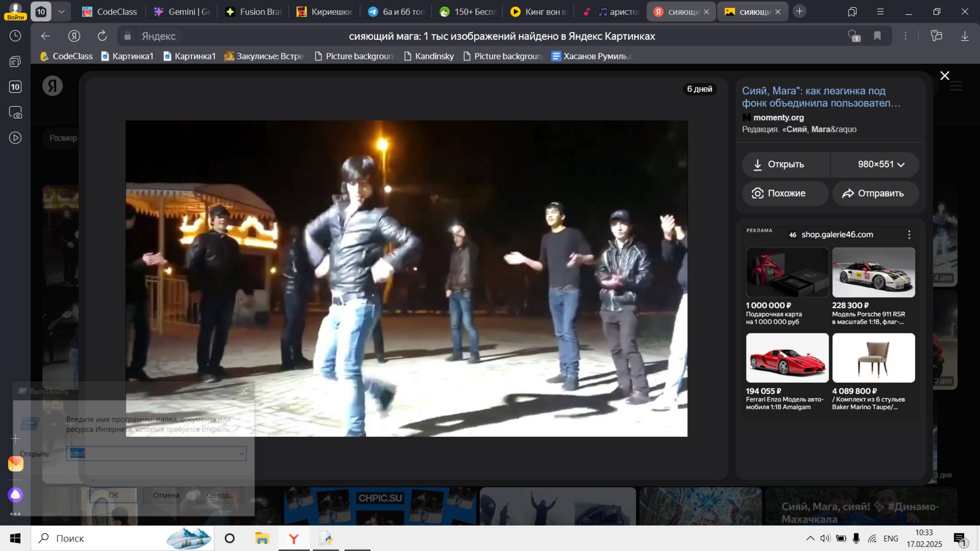Screen dimensions: 980x551
Task: Click the Похожие similar images button
Action: [785, 193]
